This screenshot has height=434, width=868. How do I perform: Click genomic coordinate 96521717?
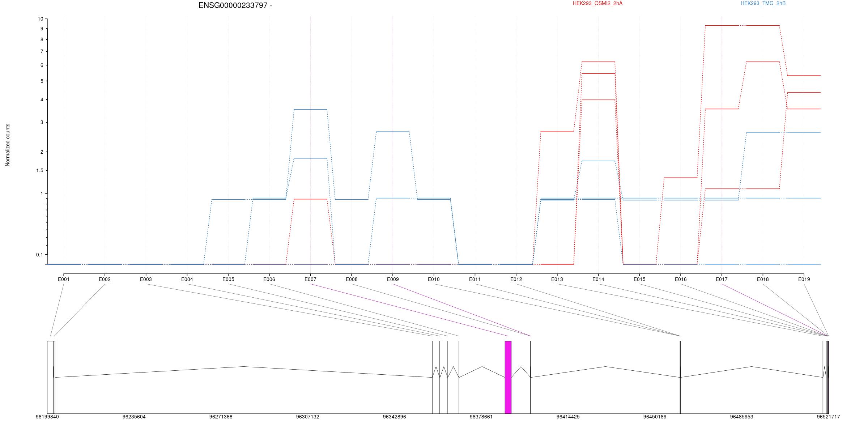[x=828, y=417]
